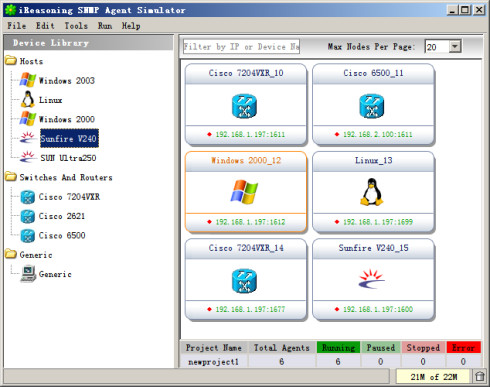Image resolution: width=490 pixels, height=387 pixels.
Task: Open the Run menu
Action: (105, 26)
